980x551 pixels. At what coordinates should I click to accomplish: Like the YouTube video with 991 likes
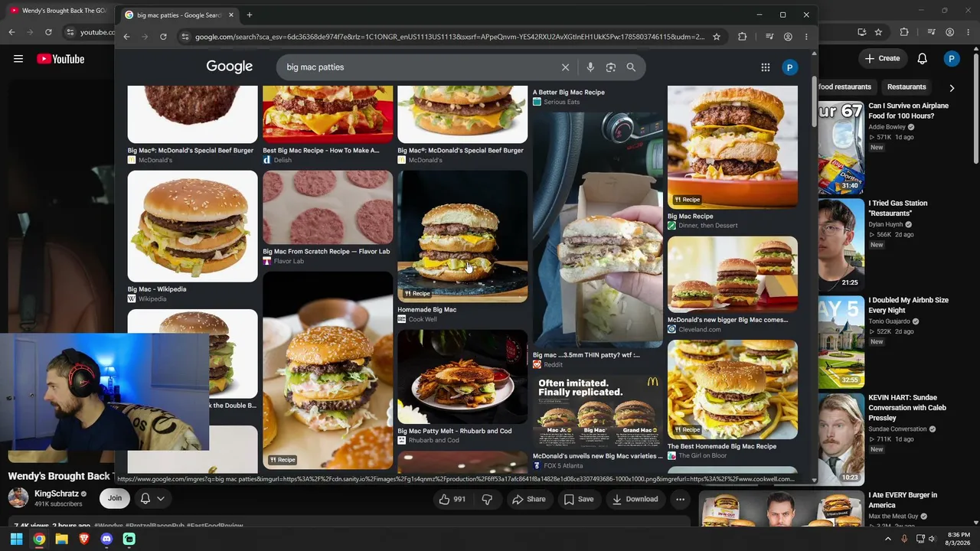452,499
